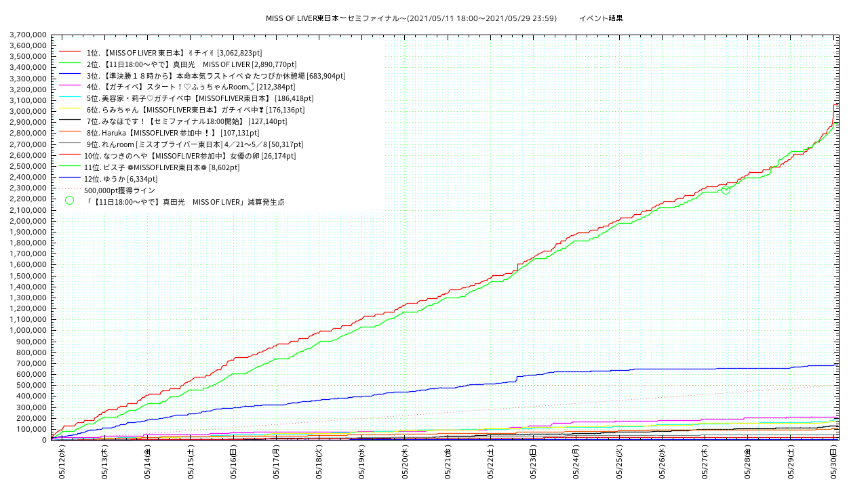
Task: Click the x-axis date '05/30(日)'
Action: pos(833,462)
